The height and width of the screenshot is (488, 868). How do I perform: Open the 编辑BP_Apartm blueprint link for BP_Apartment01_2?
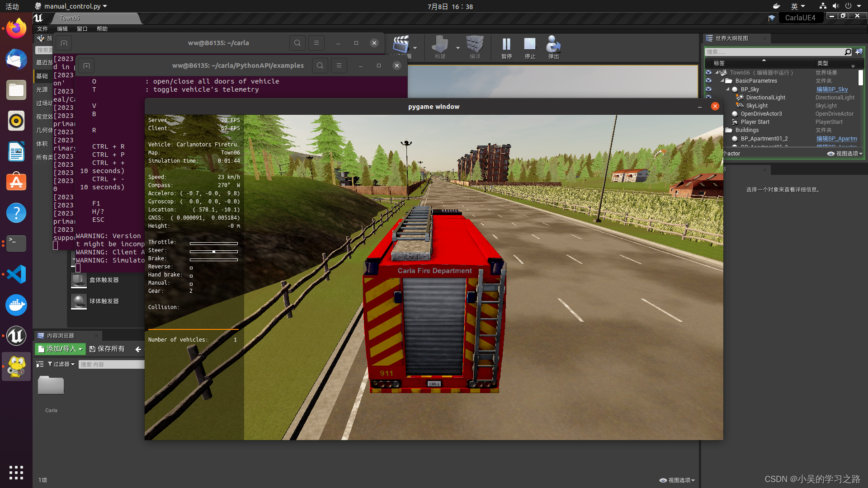point(836,139)
